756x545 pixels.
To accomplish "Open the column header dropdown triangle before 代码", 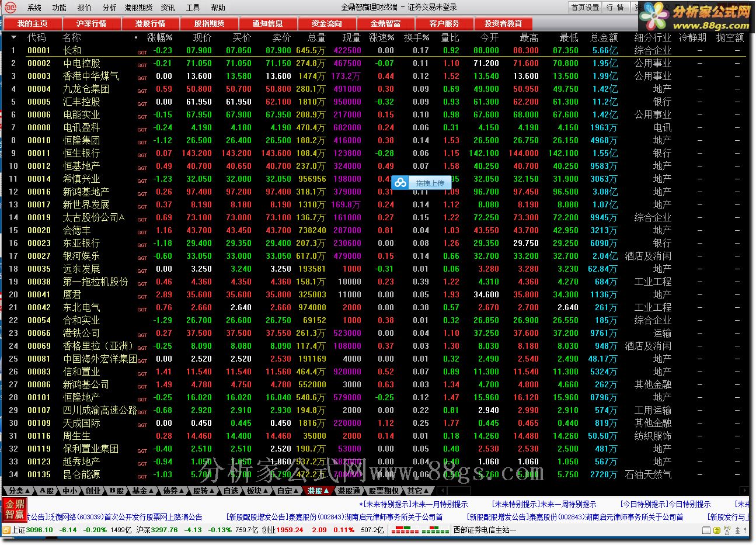I will pos(13,37).
